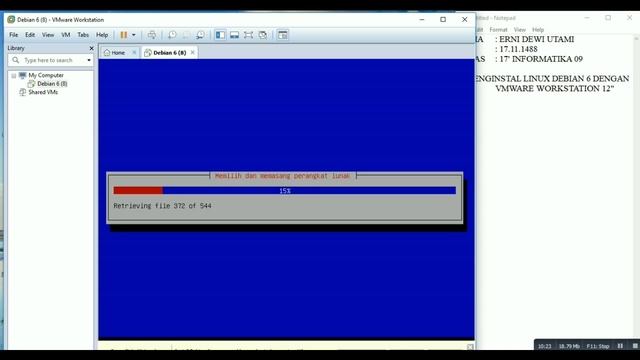The height and width of the screenshot is (360, 640).
Task: Open the View menu in VMware
Action: pos(48,35)
